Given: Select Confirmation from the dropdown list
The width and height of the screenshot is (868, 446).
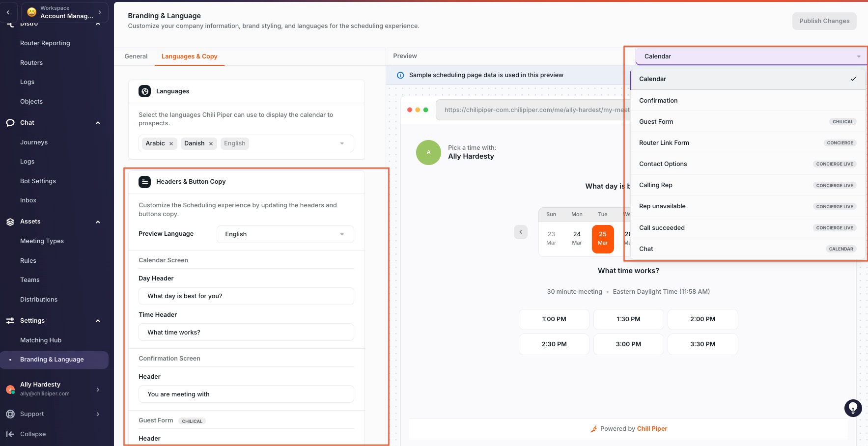Looking at the screenshot, I should click(748, 100).
